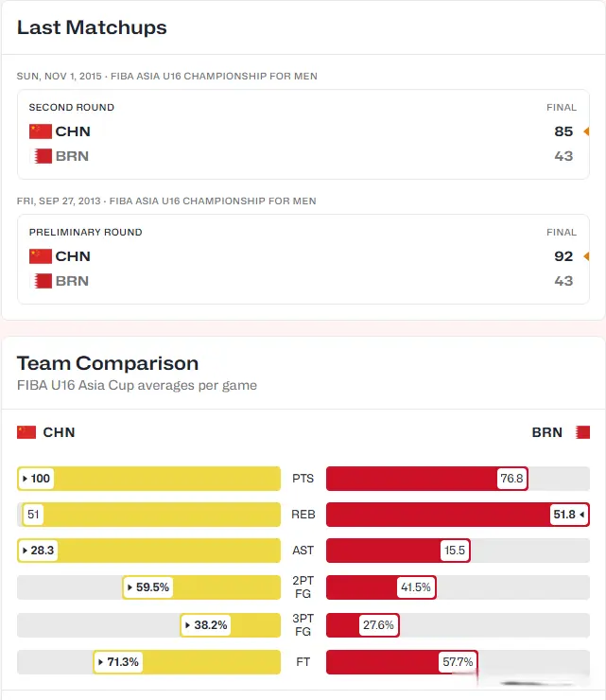606x700 pixels.
Task: Click Bahrain 3PT FG 27.6% bar
Action: coord(363,625)
